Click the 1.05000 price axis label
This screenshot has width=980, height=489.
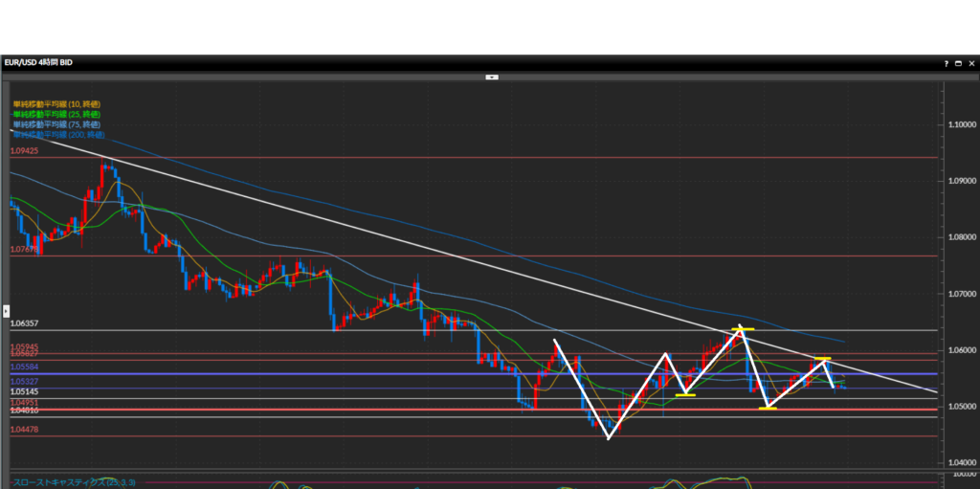(964, 407)
